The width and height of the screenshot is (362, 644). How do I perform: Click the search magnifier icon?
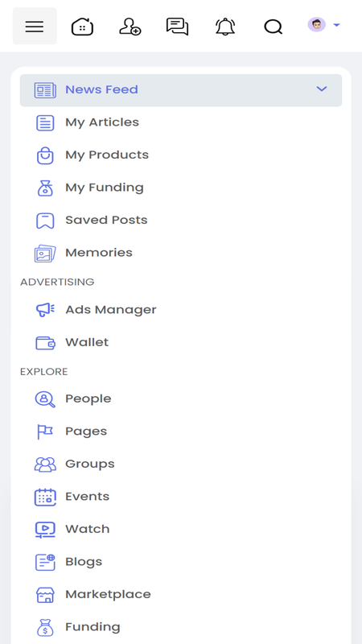point(273,27)
